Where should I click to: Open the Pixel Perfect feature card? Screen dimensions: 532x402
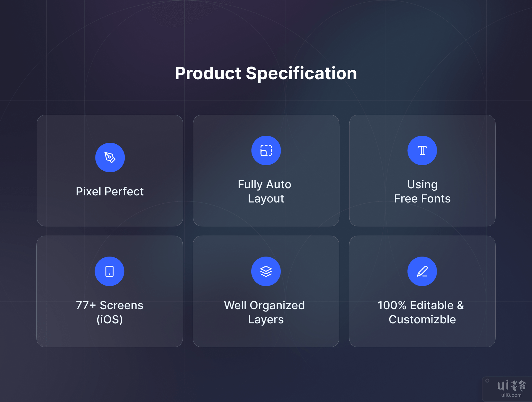click(x=110, y=213)
